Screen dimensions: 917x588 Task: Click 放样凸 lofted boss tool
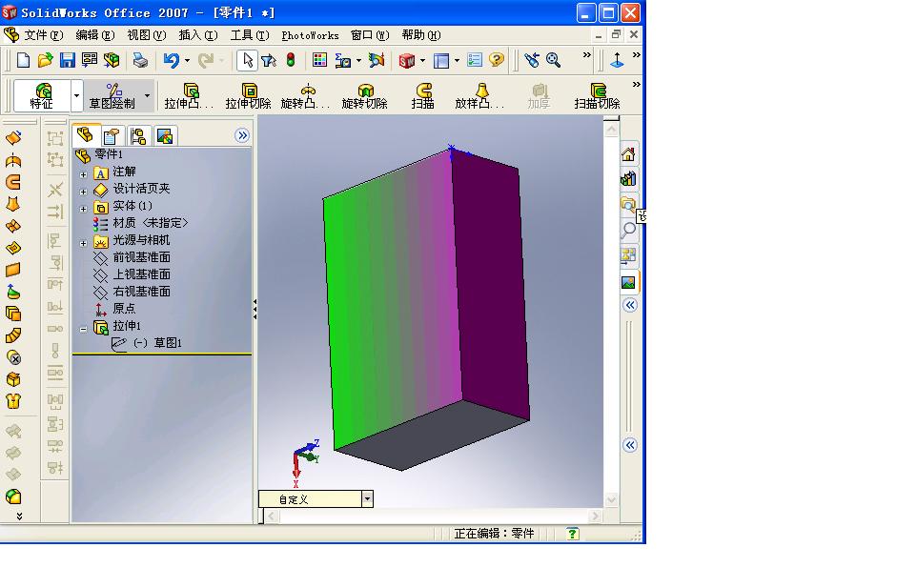coord(479,96)
